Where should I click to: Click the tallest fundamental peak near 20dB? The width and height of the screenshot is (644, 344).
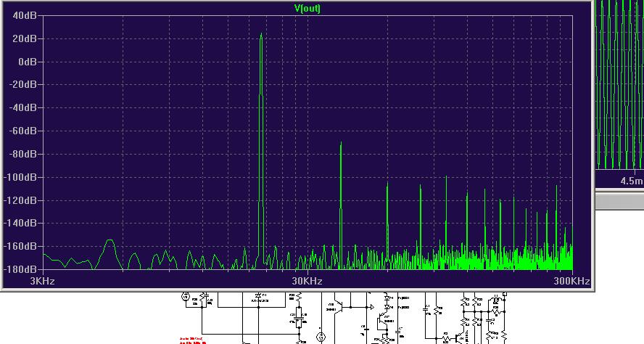click(x=261, y=37)
